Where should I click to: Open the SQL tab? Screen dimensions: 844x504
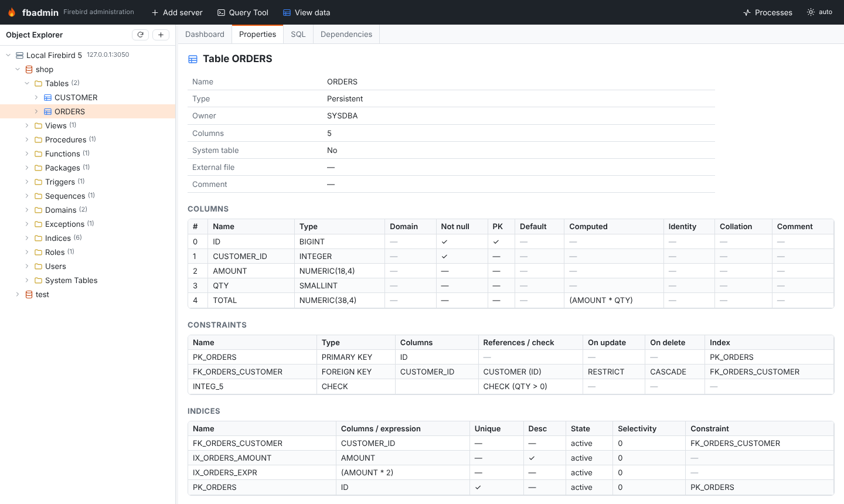point(298,34)
